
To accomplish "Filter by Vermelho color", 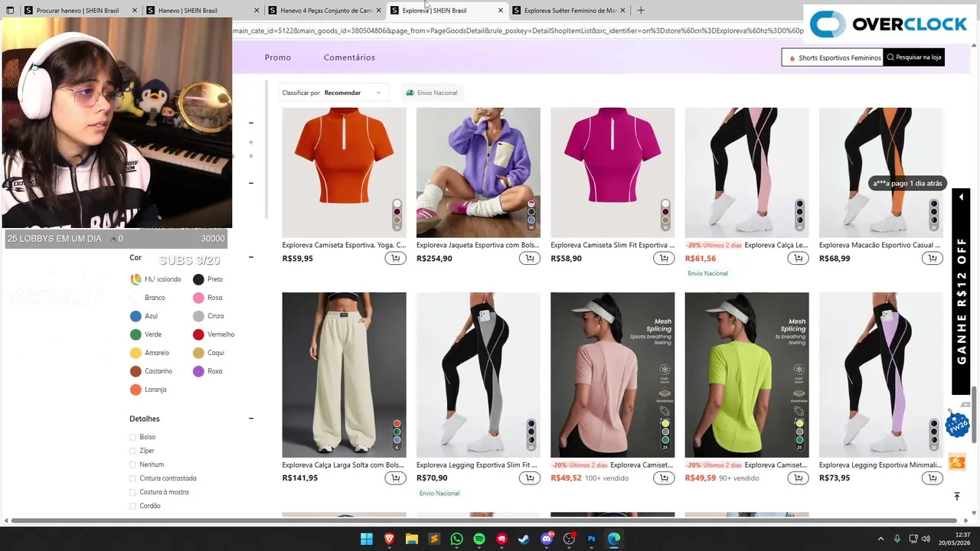I will (214, 334).
